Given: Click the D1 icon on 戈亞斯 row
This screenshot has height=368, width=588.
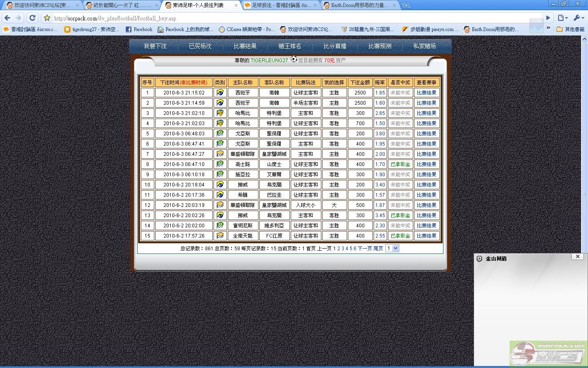Looking at the screenshot, I should [x=220, y=133].
